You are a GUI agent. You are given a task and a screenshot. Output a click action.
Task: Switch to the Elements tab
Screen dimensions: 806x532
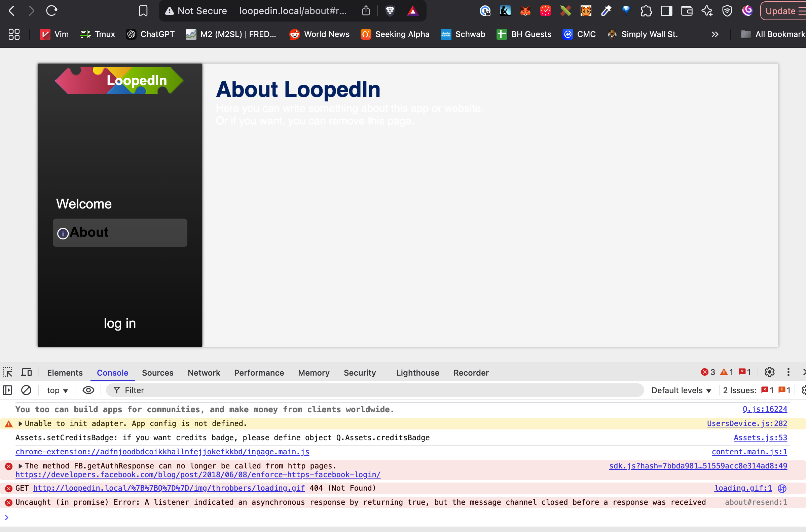point(65,373)
